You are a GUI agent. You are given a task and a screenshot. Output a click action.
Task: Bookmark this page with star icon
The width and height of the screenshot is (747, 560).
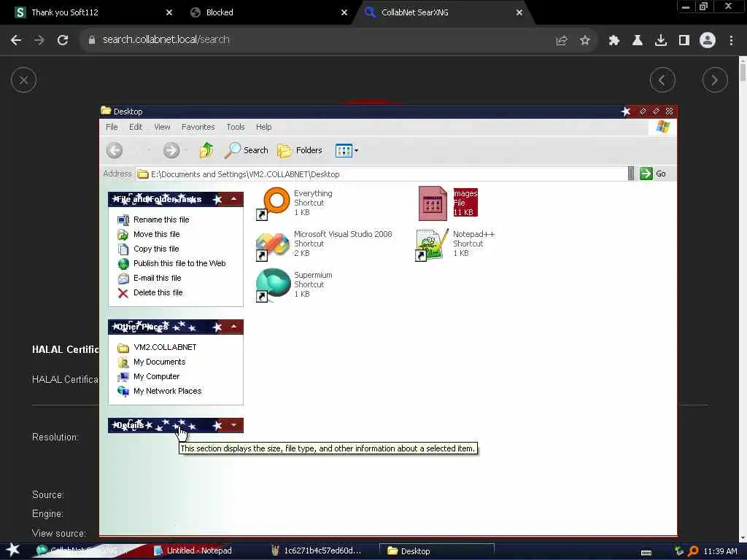585,41
